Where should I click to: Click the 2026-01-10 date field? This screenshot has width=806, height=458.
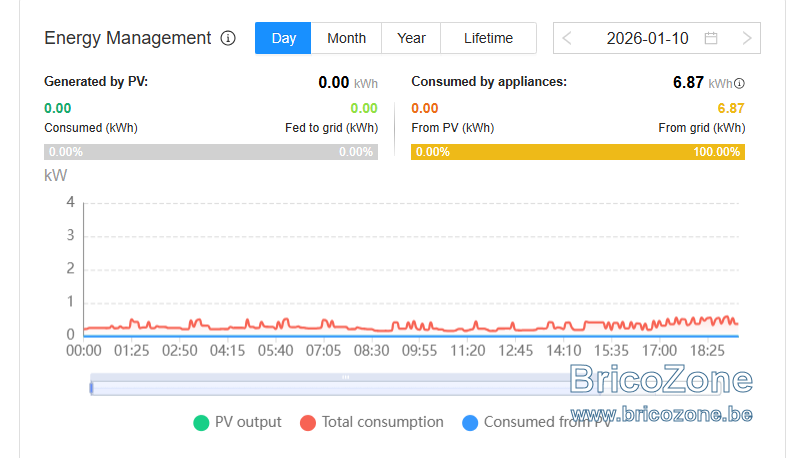[x=647, y=38]
